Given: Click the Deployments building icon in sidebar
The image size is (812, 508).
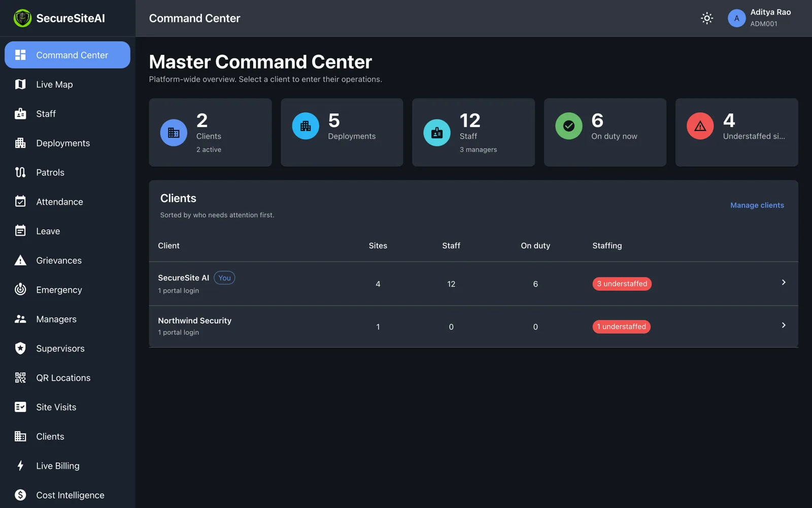Looking at the screenshot, I should pos(20,143).
